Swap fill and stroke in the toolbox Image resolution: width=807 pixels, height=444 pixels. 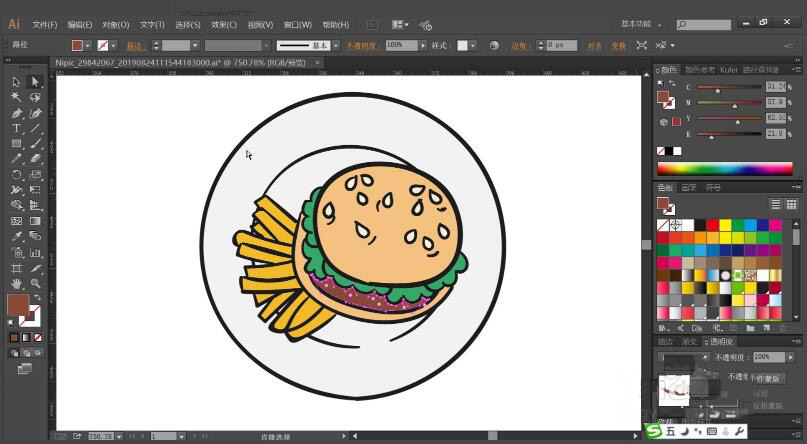click(x=38, y=297)
